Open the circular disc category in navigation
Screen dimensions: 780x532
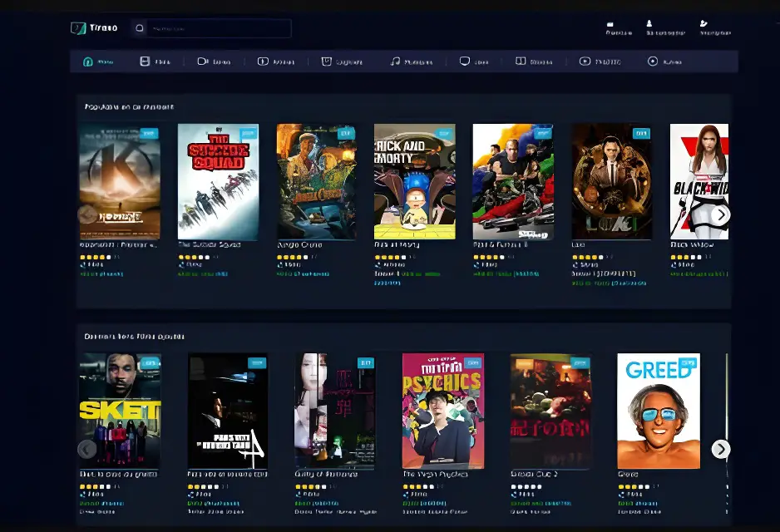click(x=664, y=62)
